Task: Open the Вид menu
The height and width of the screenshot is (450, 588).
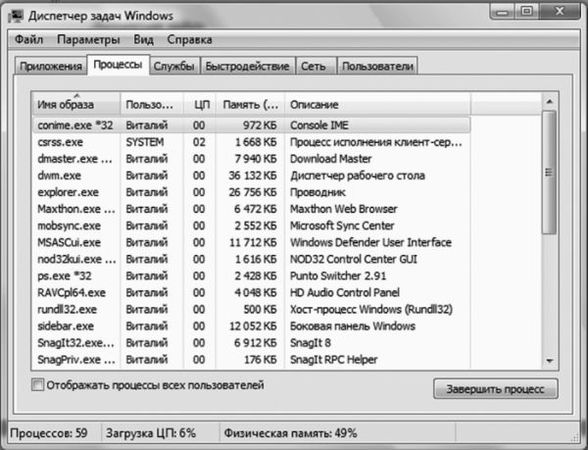Action: point(143,39)
